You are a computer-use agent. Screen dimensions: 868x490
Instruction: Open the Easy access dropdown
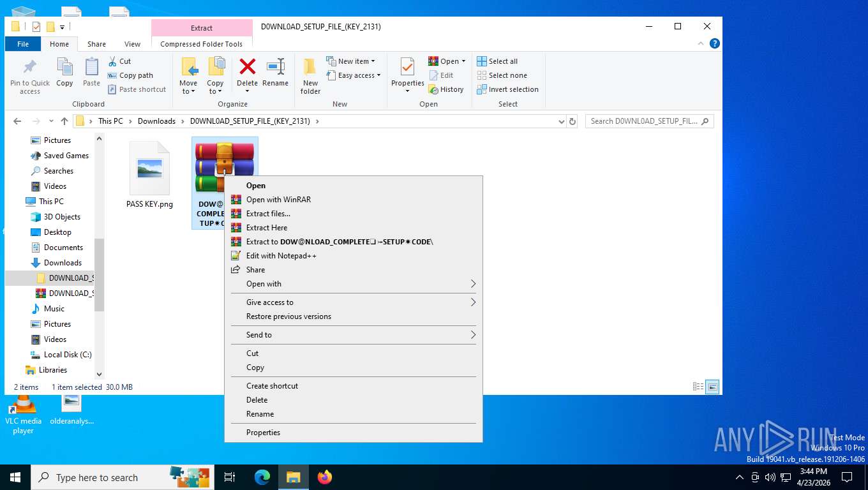click(x=353, y=75)
